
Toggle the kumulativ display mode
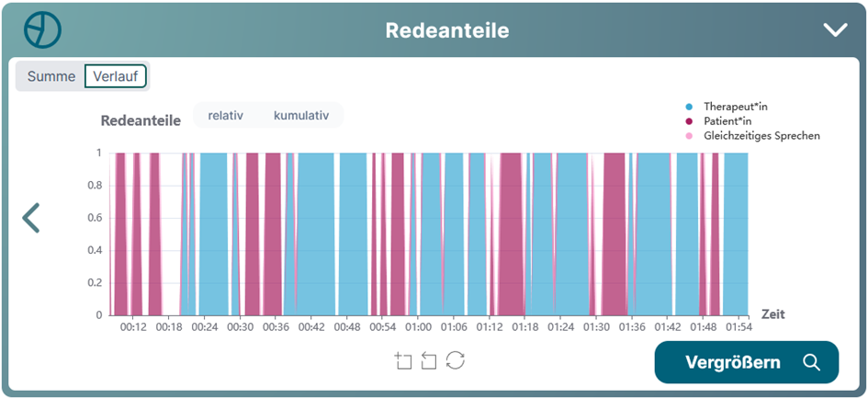pos(301,116)
